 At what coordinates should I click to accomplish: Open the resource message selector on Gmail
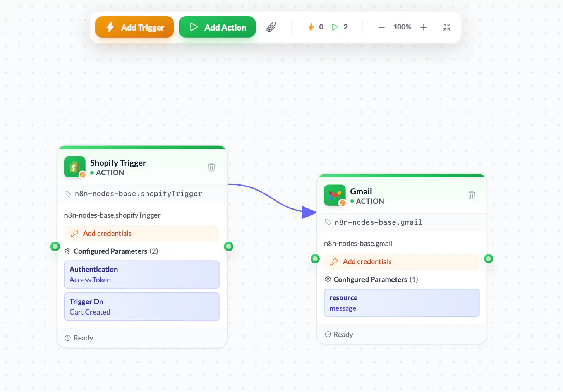[402, 303]
